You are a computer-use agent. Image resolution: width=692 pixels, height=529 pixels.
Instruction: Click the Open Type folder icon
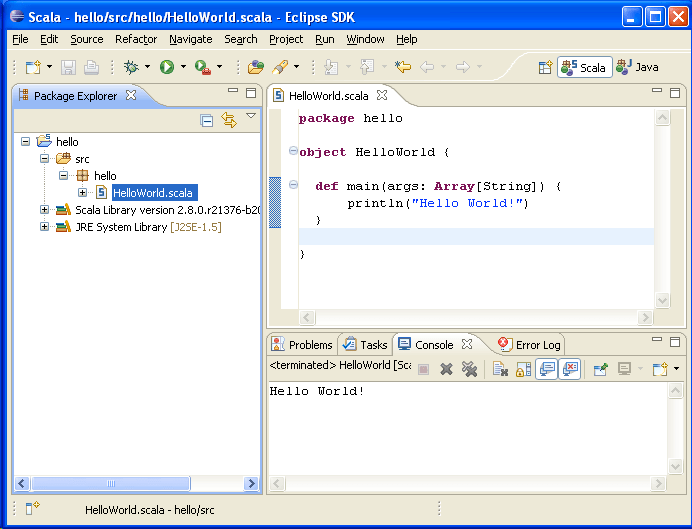[x=256, y=67]
